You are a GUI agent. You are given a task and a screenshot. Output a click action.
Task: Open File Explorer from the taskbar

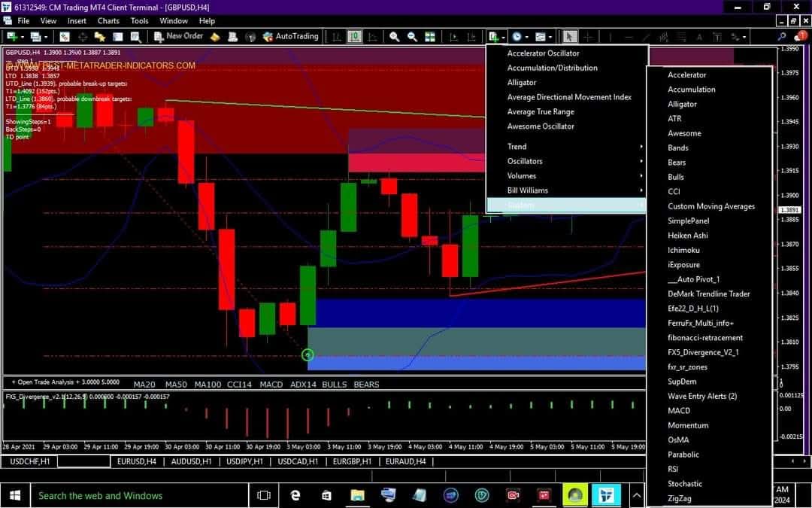(357, 495)
